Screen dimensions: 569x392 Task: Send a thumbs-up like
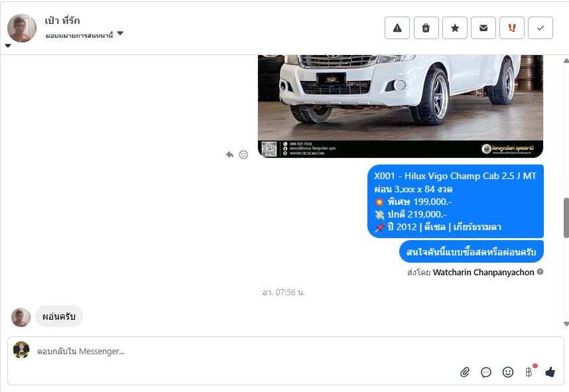[550, 371]
